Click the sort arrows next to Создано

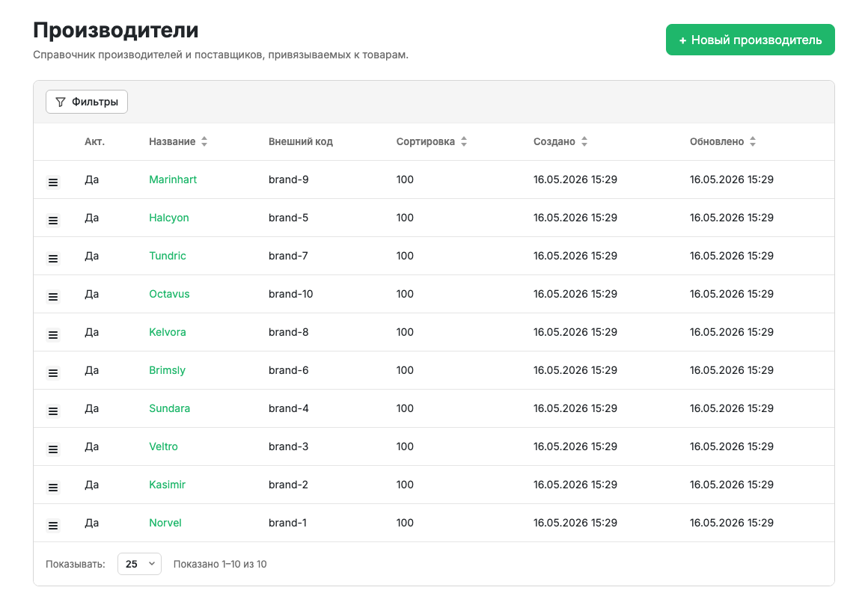[584, 141]
